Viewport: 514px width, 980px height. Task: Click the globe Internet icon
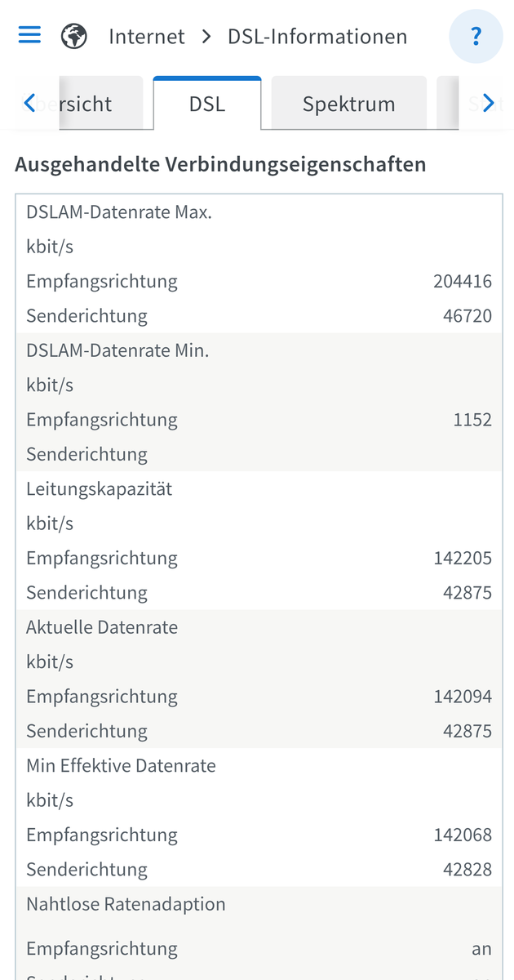pyautogui.click(x=74, y=36)
